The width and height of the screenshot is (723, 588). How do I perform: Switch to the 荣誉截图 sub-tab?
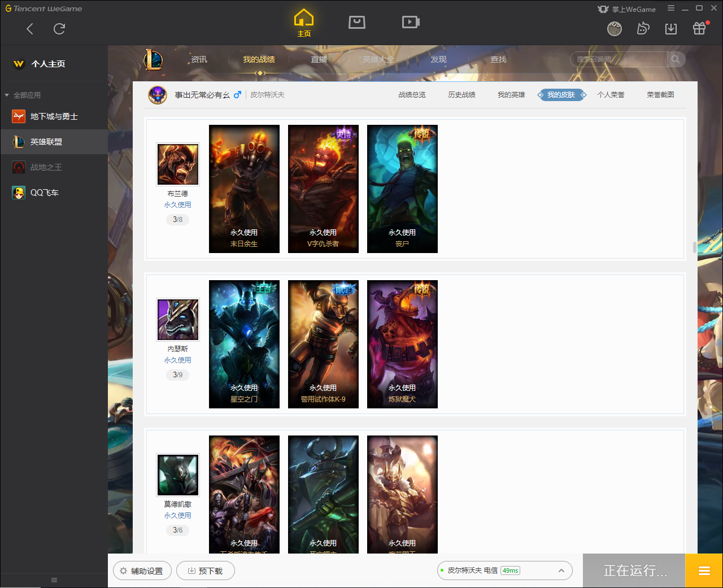coord(661,95)
